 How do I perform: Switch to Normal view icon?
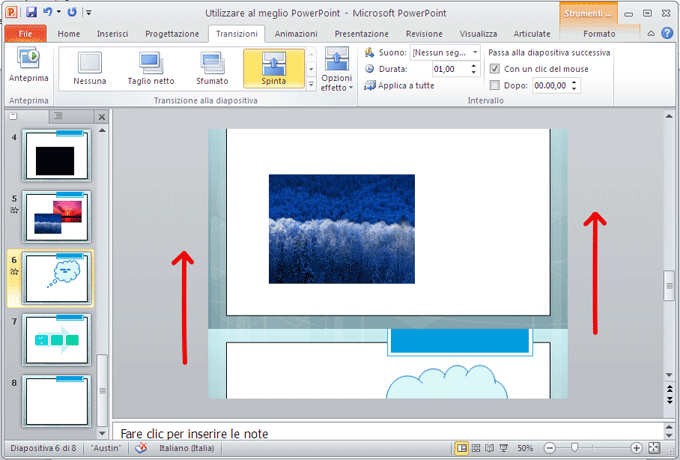[462, 448]
